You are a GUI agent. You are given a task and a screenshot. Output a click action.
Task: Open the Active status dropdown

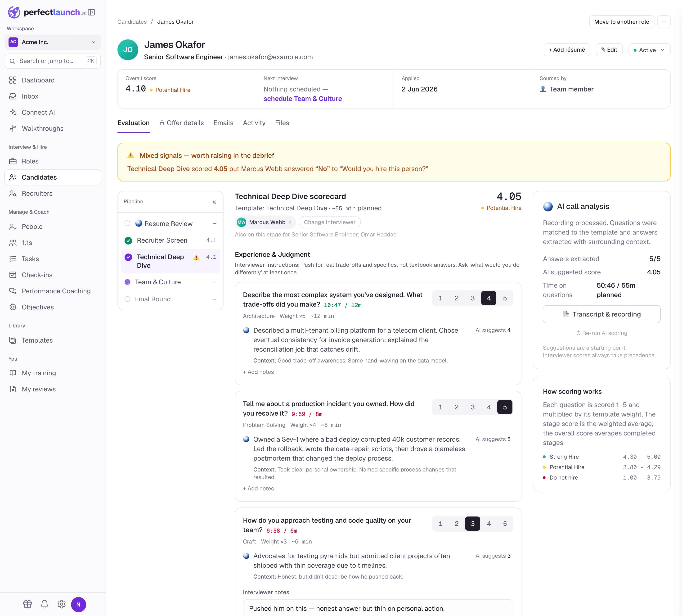point(649,50)
